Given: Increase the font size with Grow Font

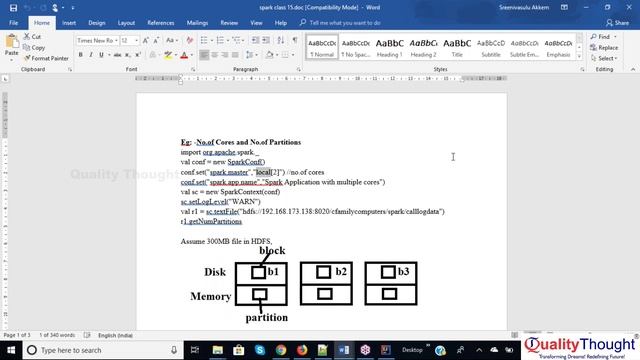Looking at the screenshot, I should coord(146,40).
